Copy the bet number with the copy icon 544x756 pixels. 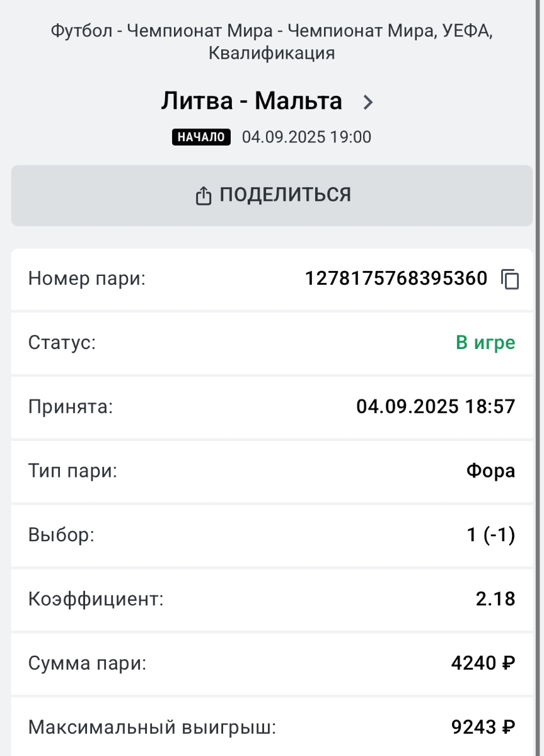tap(510, 278)
